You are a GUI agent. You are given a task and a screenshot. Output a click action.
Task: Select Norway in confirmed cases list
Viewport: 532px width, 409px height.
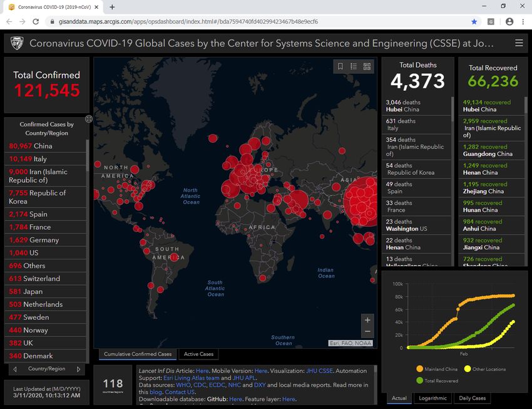(x=45, y=330)
